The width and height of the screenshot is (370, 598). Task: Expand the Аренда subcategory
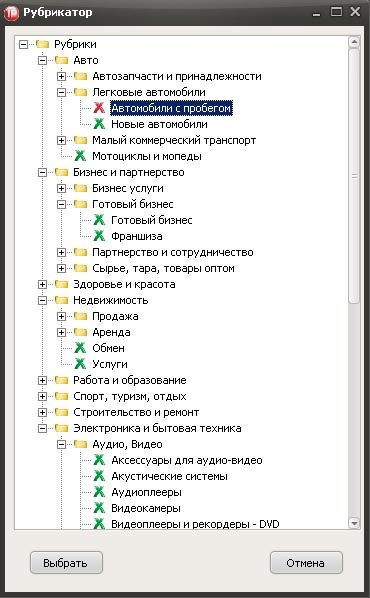(x=61, y=333)
